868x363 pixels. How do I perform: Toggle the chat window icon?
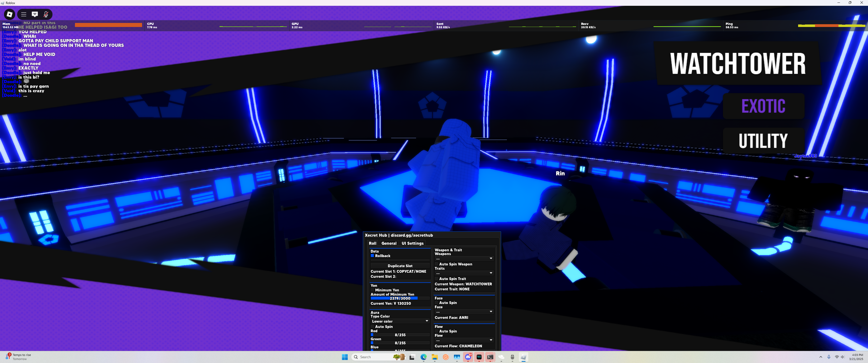point(35,14)
